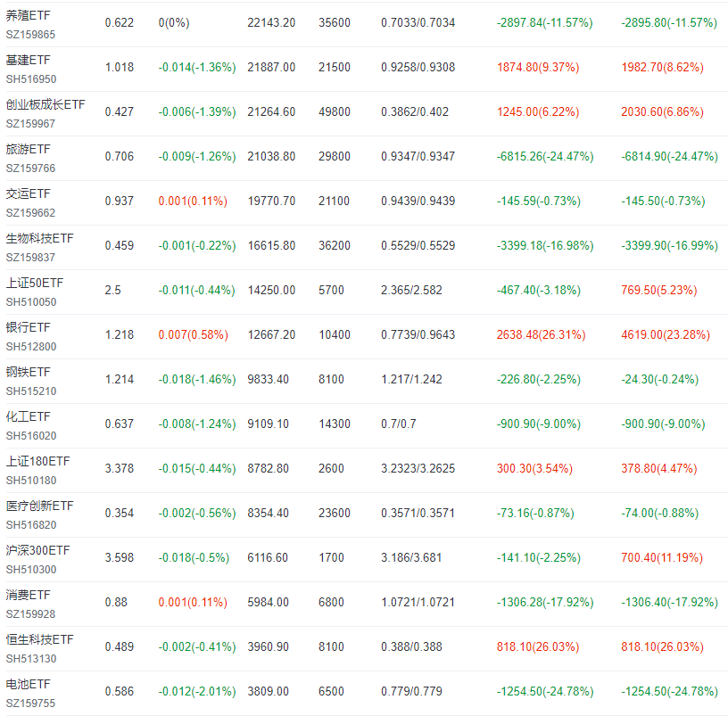Viewport: 728px width, 716px height.
Task: Select cost 0.3862/0.402
Action: (415, 111)
